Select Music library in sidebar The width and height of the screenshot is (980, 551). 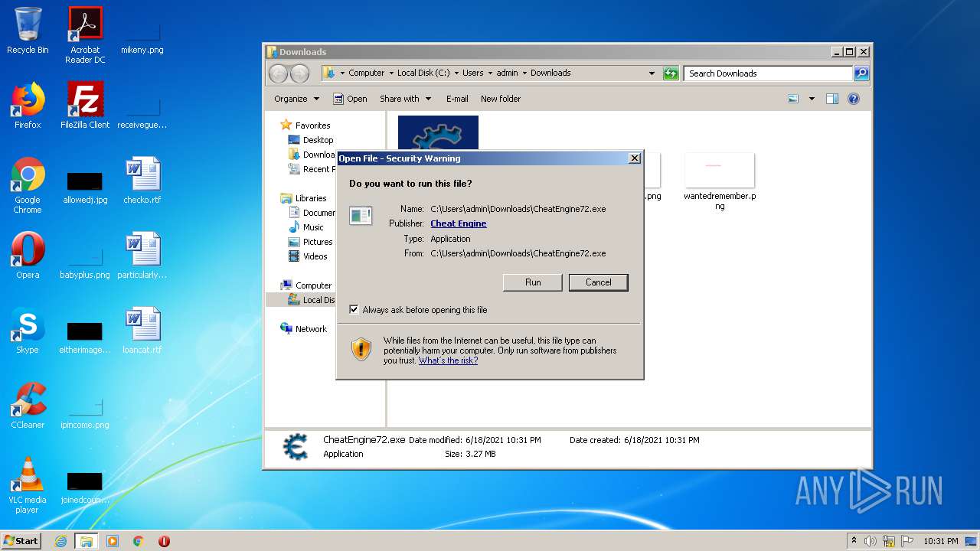pyautogui.click(x=306, y=227)
